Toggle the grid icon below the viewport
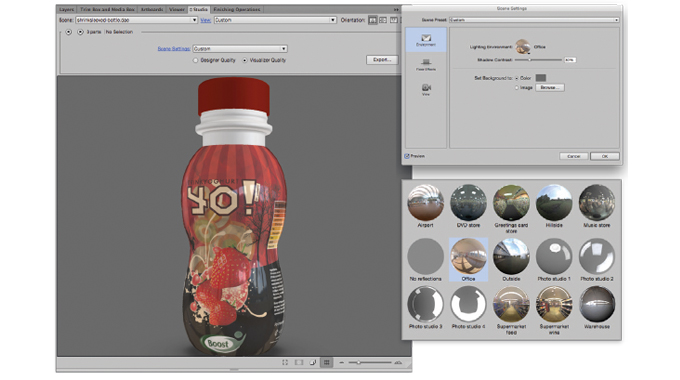 pyautogui.click(x=327, y=362)
